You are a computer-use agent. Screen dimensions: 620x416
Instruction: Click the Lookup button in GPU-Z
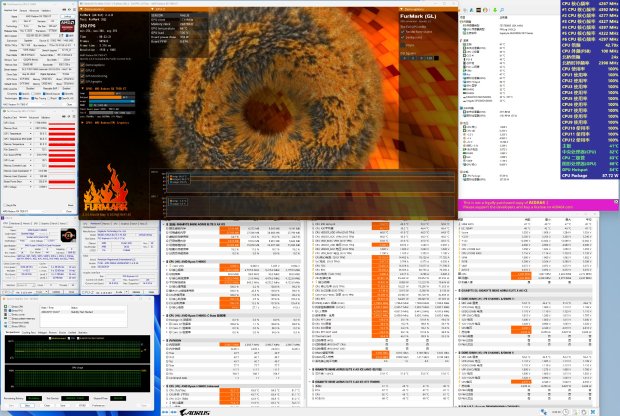click(68, 17)
